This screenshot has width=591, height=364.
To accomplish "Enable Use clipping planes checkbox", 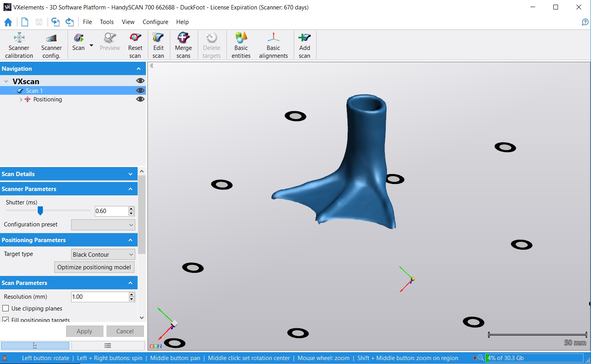I will tap(6, 309).
